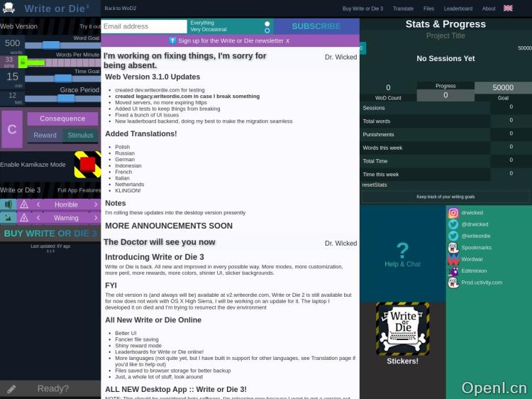Screen dimensions: 532x399
Task: Select the Very Occasional radio option
Action: click(x=267, y=31)
